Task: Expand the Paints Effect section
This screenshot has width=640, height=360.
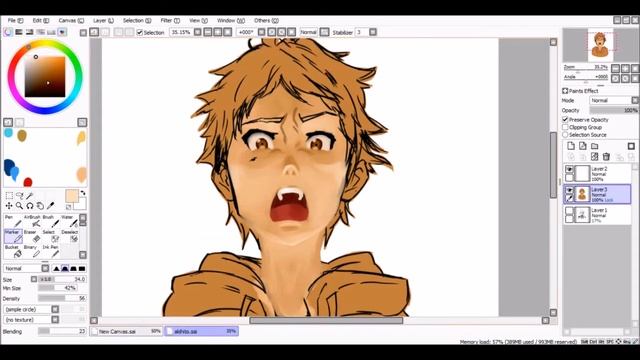Action: tap(565, 91)
